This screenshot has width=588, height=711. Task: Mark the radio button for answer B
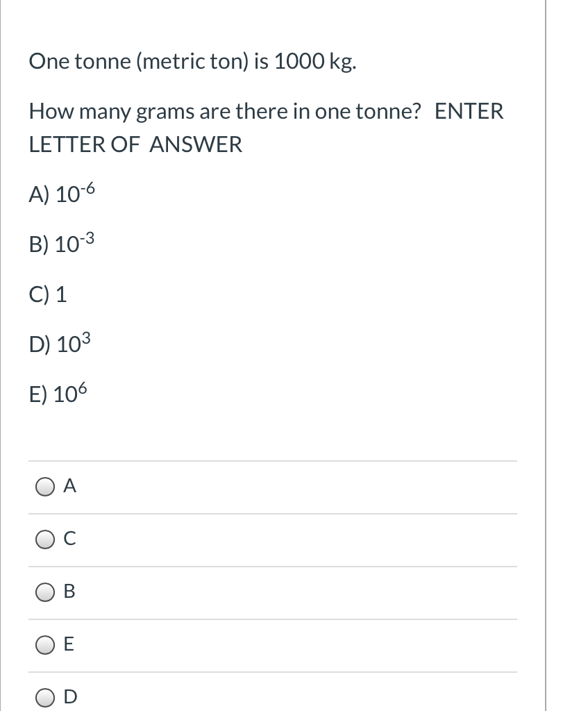click(x=45, y=592)
